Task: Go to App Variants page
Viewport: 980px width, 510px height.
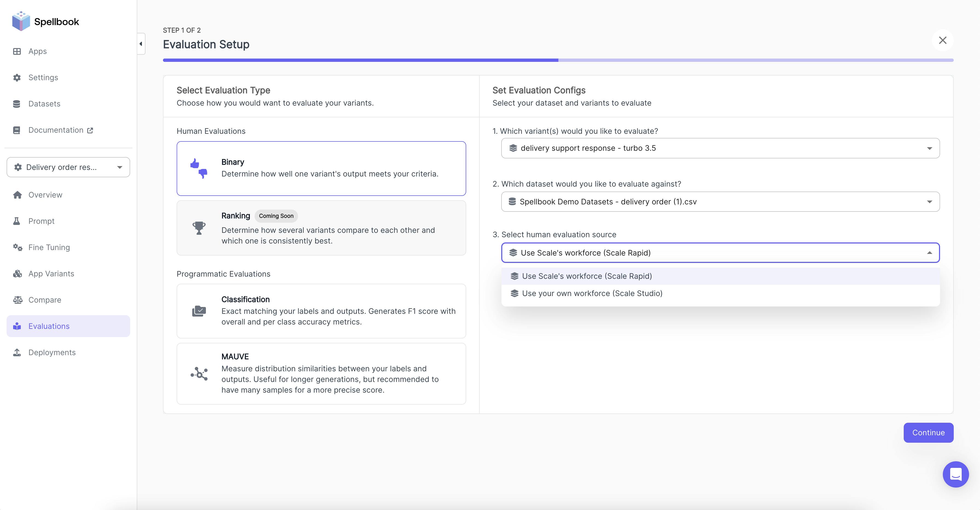Action: pos(51,274)
